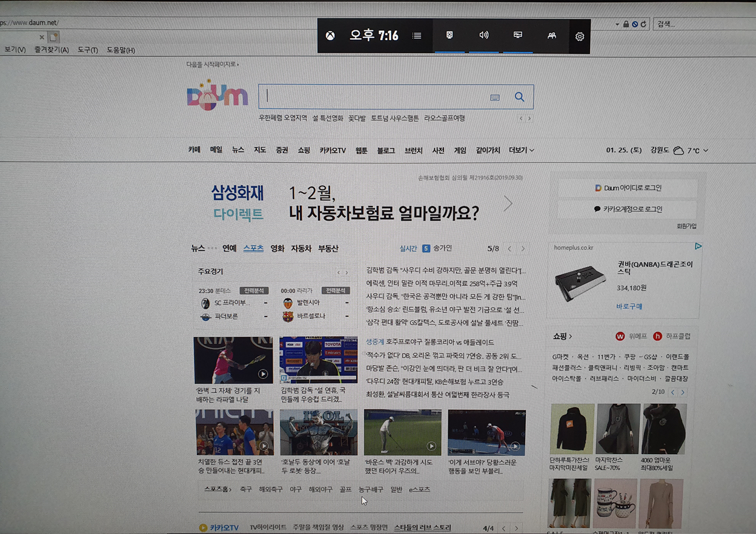756x534 pixels.
Task: Open the 보기(V) menu
Action: (x=15, y=50)
